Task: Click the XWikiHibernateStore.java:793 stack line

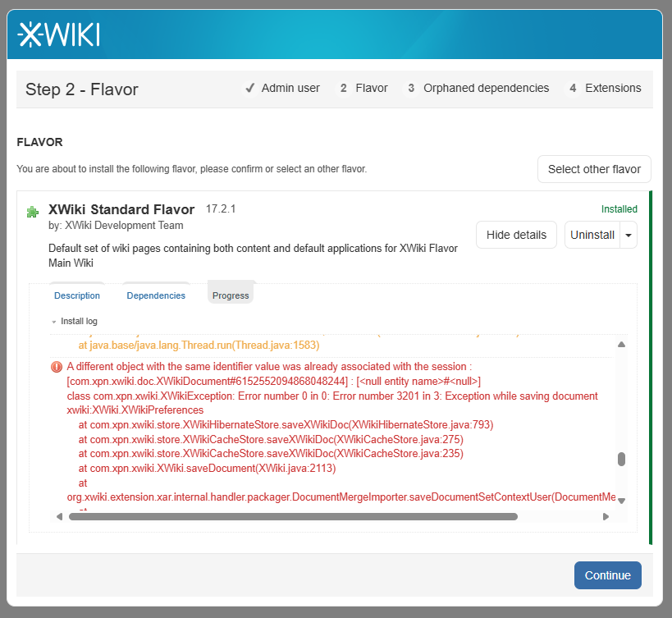Action: (x=286, y=424)
